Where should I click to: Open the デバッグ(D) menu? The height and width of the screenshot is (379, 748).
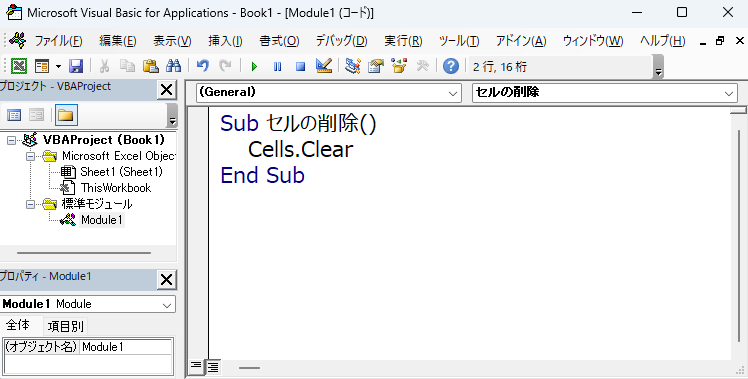tap(341, 41)
